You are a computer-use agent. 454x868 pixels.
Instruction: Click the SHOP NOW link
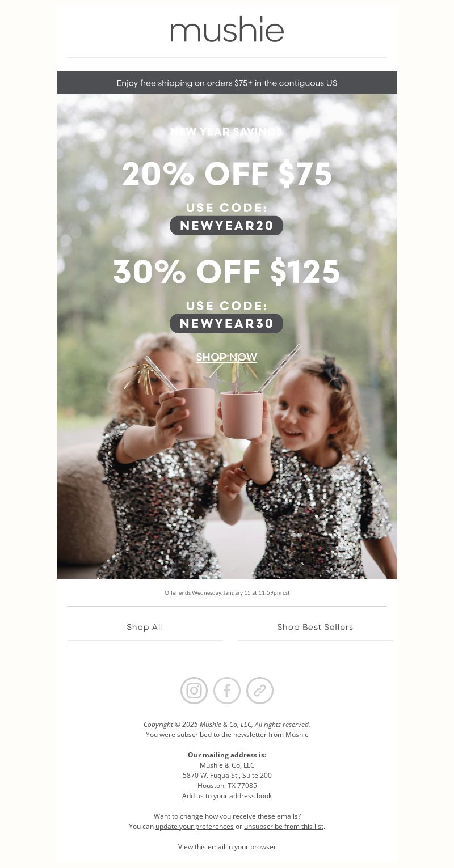(226, 357)
